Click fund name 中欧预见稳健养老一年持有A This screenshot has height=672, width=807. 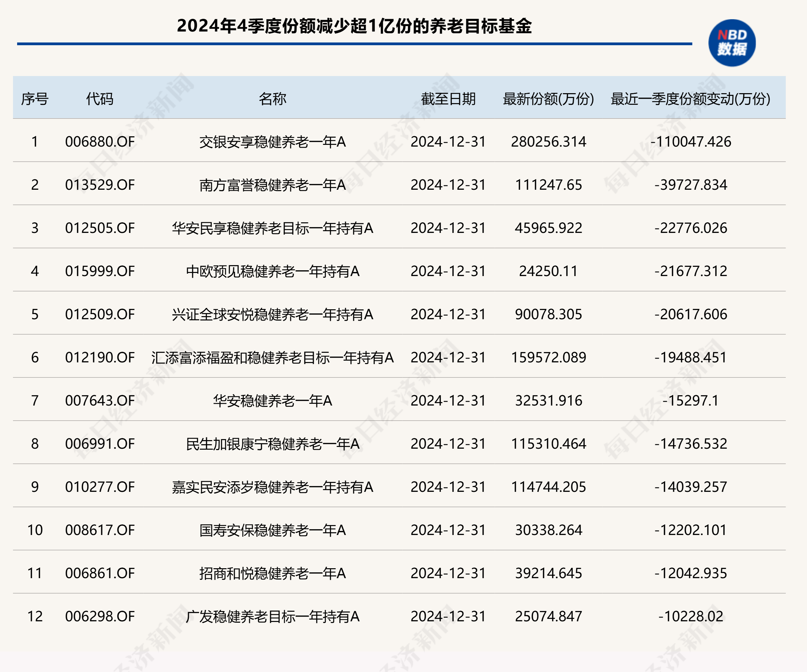(272, 271)
